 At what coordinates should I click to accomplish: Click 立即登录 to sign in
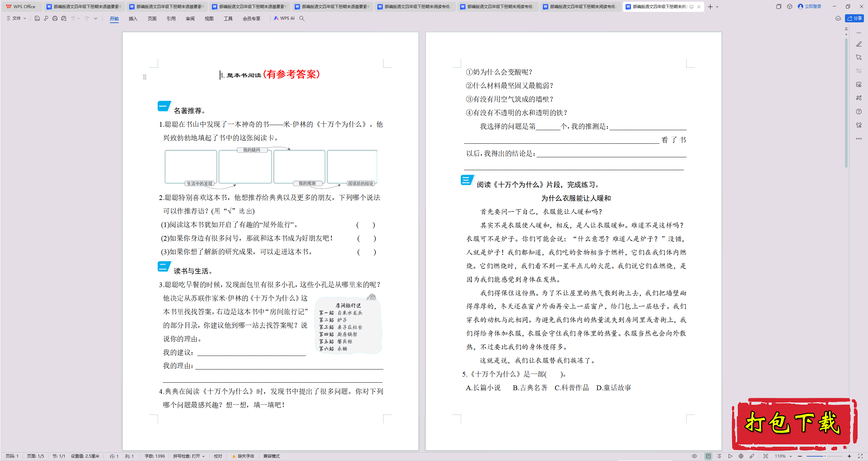tap(810, 6)
